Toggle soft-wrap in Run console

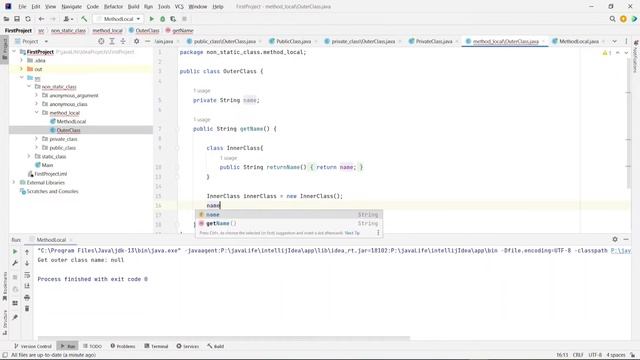pos(27,275)
